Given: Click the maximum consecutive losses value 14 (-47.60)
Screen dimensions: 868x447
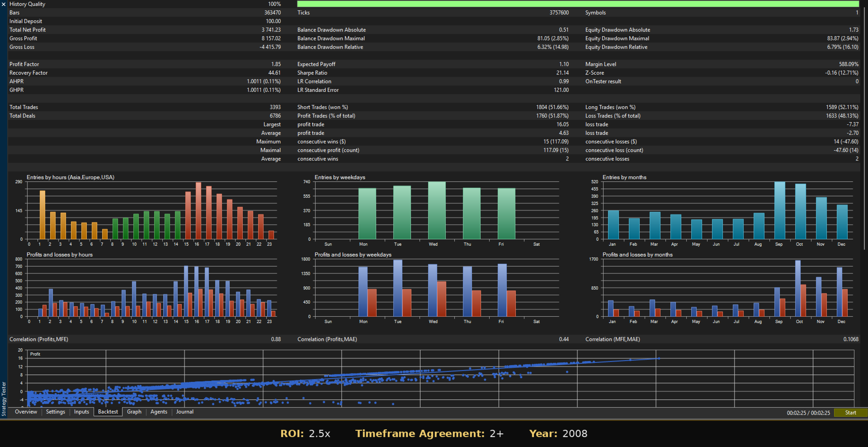Looking at the screenshot, I should (846, 142).
